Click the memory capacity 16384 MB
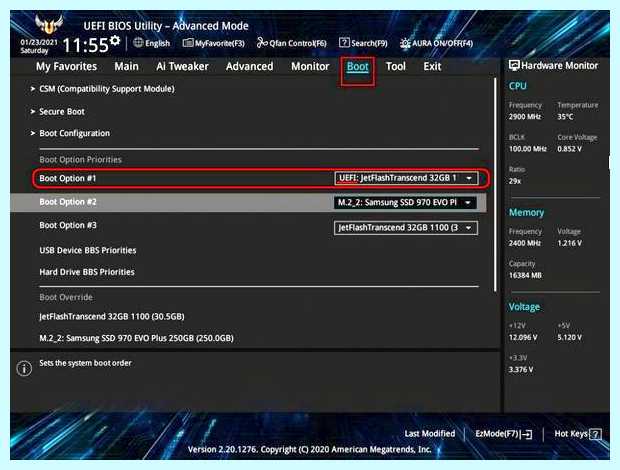The image size is (620, 470). click(525, 275)
